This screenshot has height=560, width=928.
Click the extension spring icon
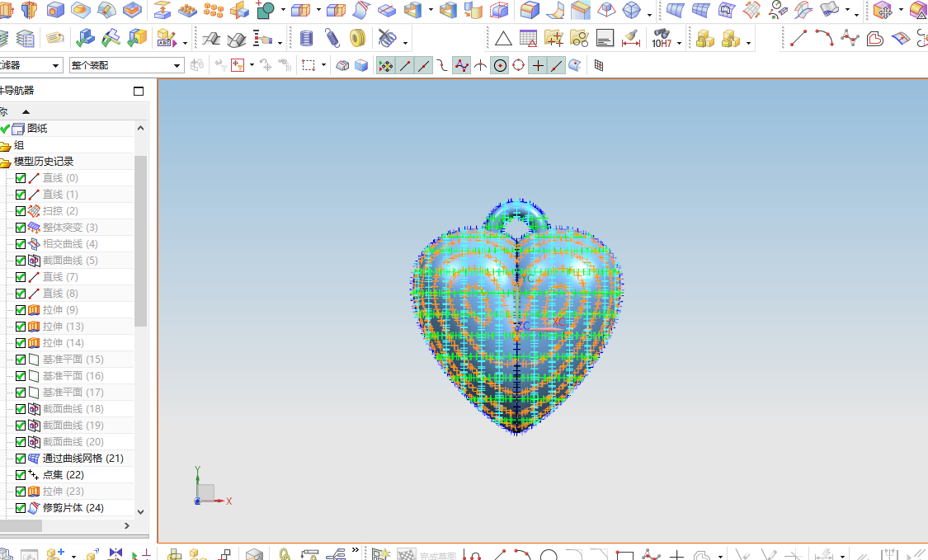point(332,39)
